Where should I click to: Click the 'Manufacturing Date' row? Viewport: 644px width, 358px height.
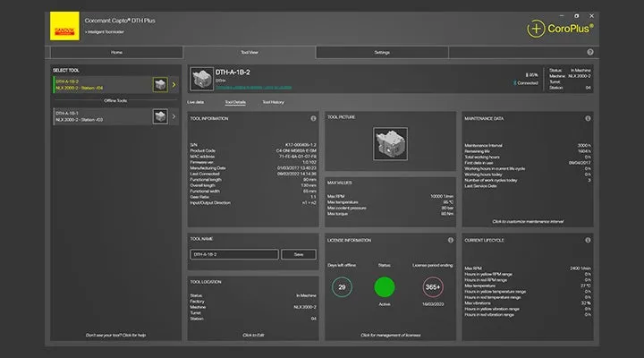point(253,168)
